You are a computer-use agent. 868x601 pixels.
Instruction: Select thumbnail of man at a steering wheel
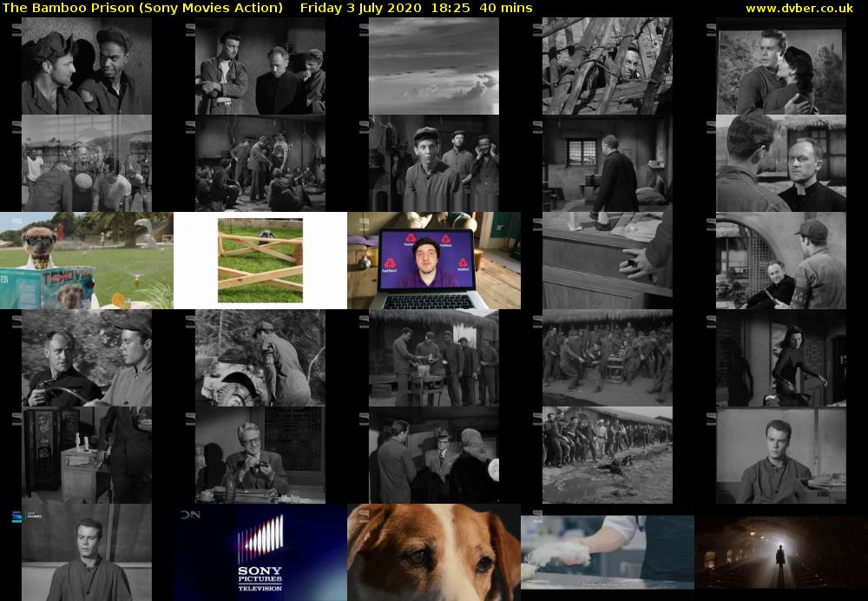[86, 358]
